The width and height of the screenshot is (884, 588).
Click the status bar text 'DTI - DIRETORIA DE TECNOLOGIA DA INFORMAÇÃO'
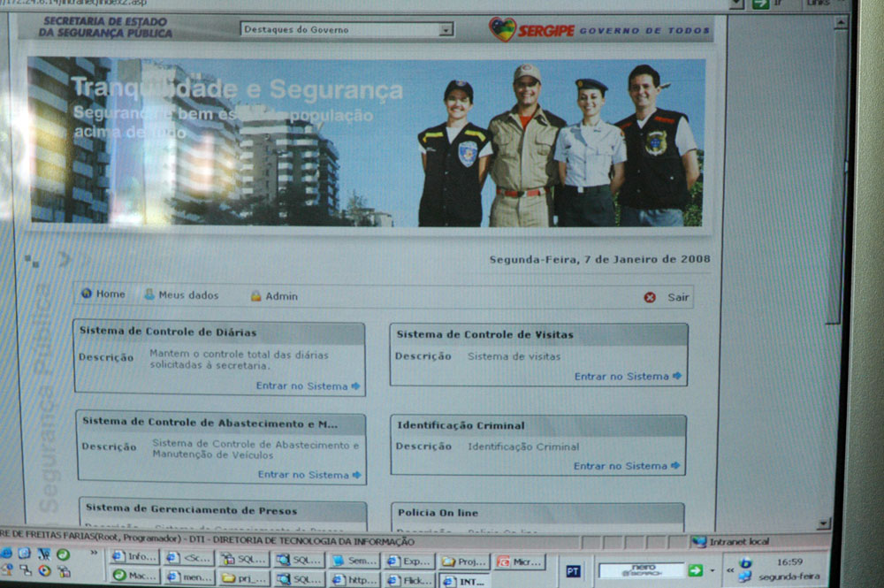[301, 541]
